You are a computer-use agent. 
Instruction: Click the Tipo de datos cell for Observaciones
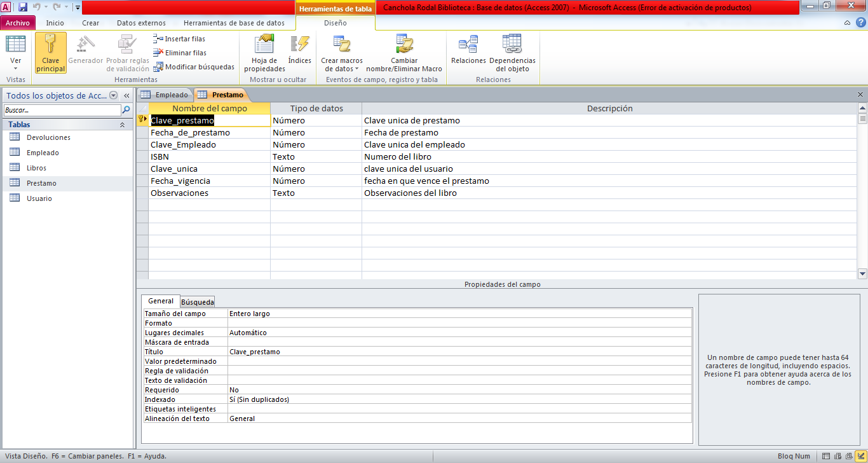coord(316,193)
